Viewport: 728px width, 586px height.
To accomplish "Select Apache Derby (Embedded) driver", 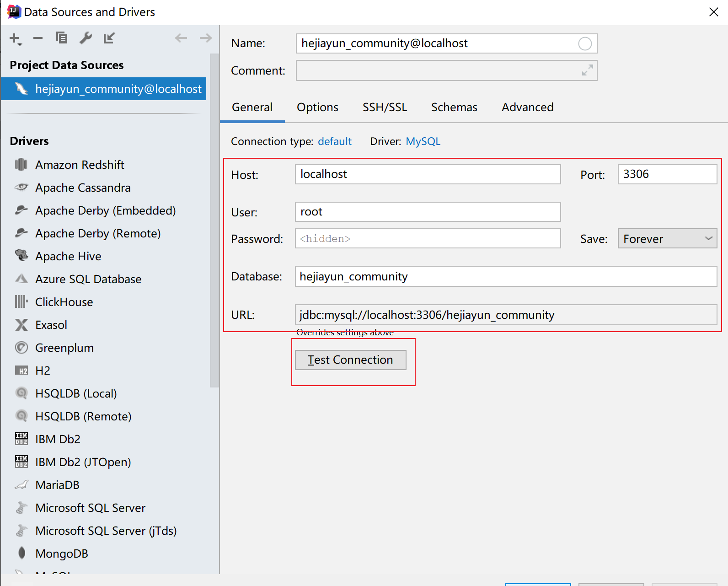I will (x=105, y=210).
